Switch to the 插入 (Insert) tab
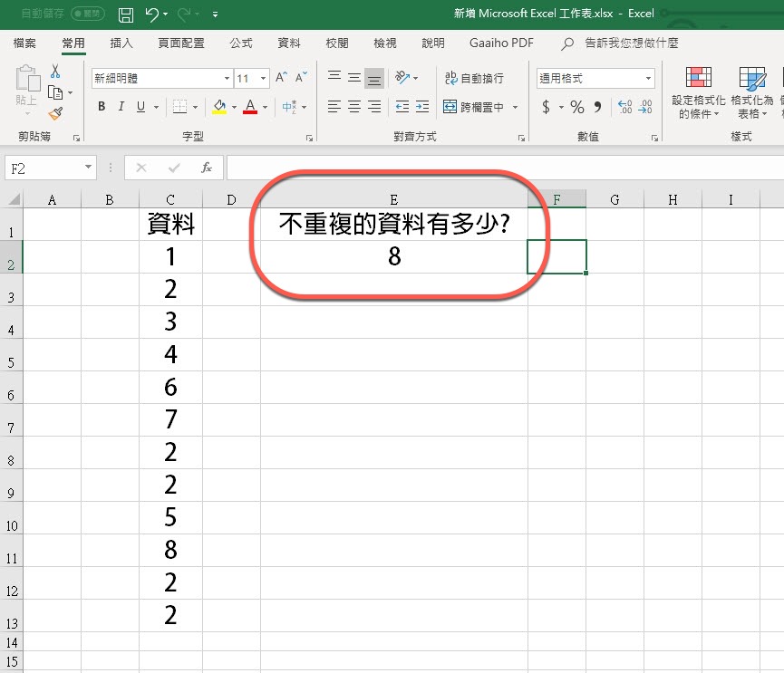The width and height of the screenshot is (784, 673). click(x=121, y=43)
